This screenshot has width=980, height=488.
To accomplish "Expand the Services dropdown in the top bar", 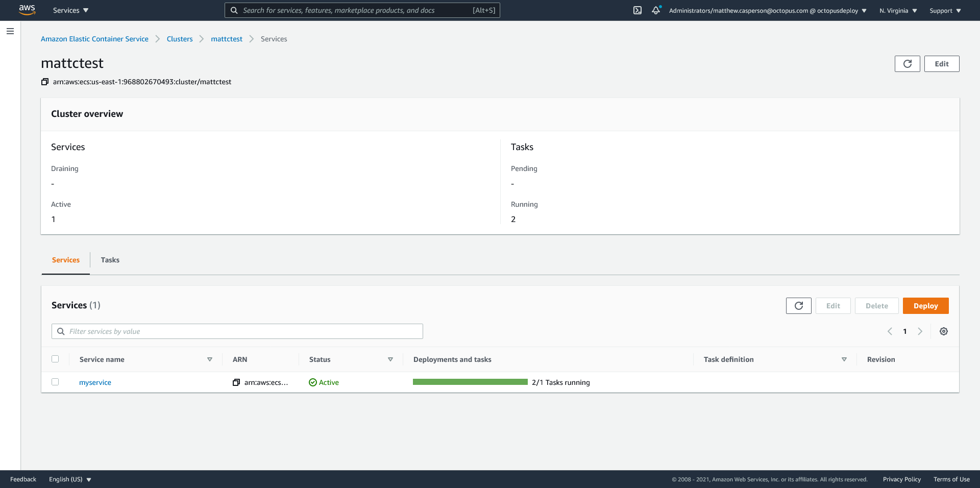I will point(70,10).
